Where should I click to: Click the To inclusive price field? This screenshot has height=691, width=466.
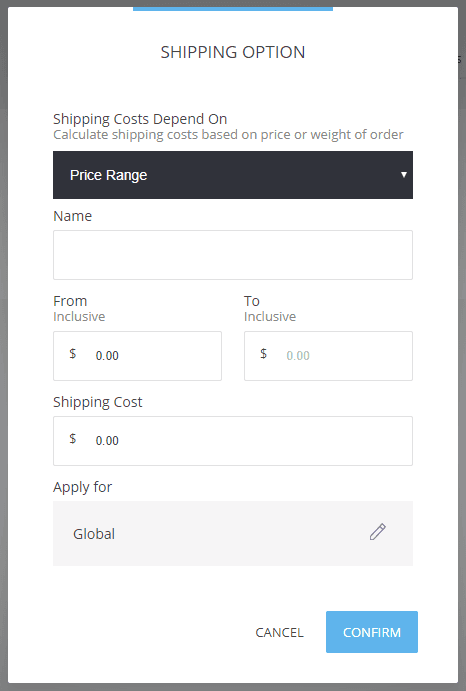328,356
